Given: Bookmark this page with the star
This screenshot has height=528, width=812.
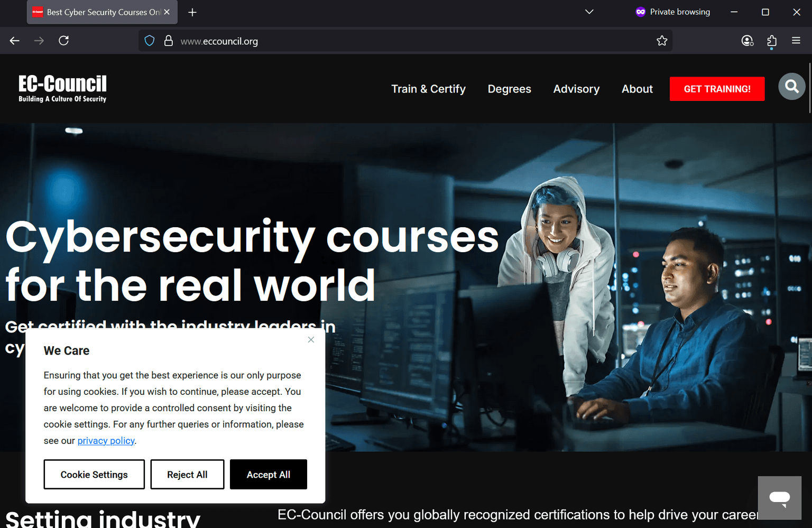Looking at the screenshot, I should point(662,40).
